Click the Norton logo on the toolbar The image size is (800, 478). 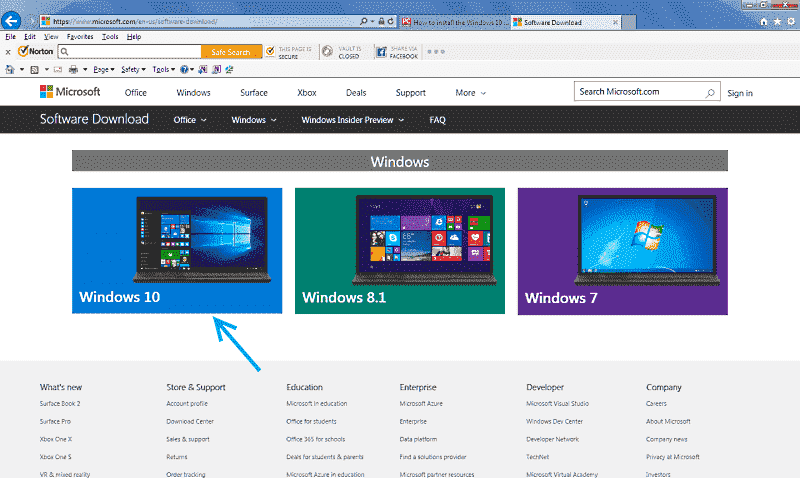(x=35, y=52)
